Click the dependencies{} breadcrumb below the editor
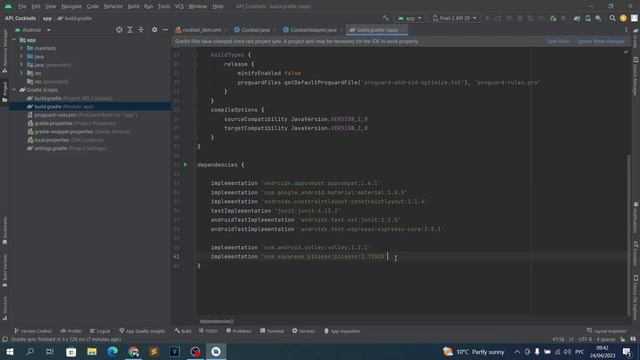Viewport: 640px width, 360px height. (x=217, y=322)
